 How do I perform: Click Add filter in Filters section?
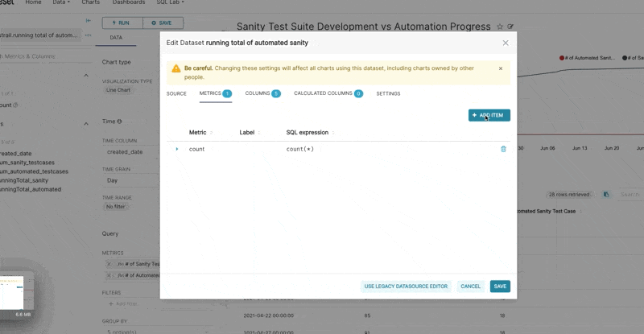click(x=123, y=304)
